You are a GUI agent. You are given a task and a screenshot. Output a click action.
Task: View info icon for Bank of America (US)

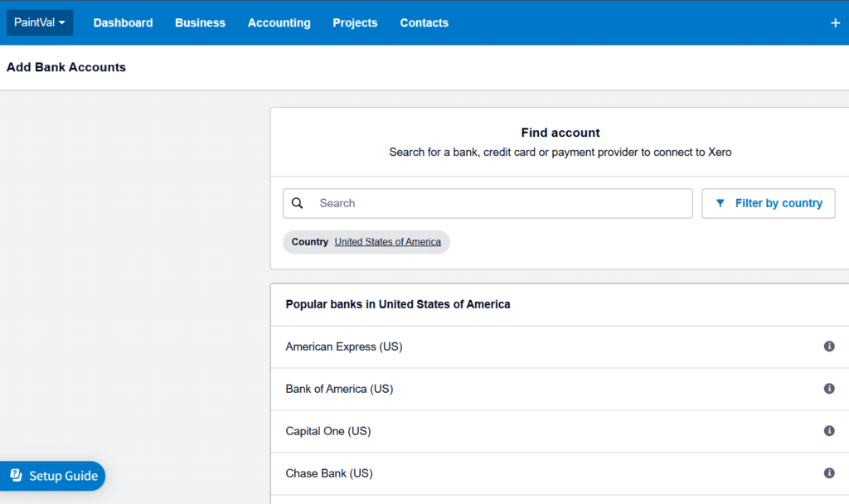829,389
